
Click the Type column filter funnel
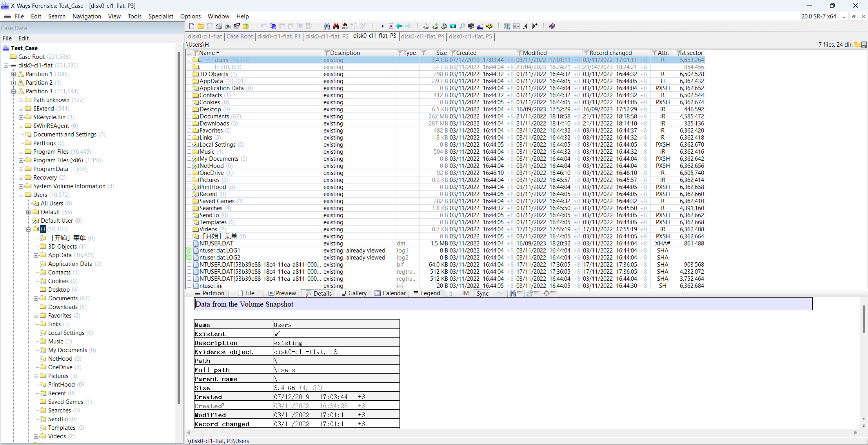point(400,53)
